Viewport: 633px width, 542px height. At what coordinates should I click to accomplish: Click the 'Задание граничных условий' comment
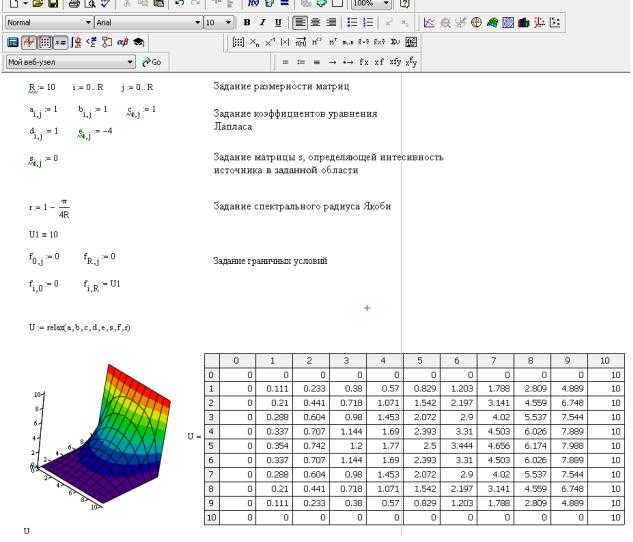click(x=270, y=261)
